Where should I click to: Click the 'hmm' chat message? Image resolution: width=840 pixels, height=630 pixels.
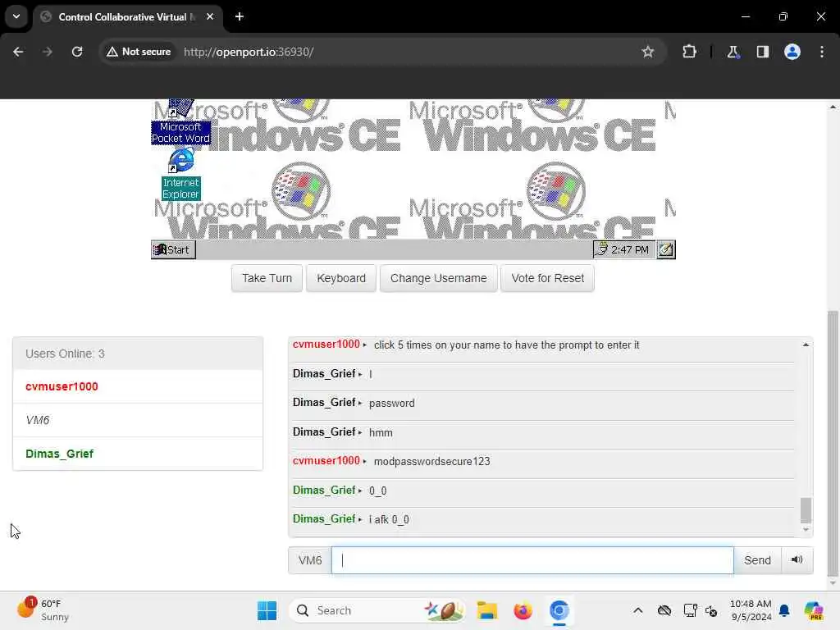381,432
